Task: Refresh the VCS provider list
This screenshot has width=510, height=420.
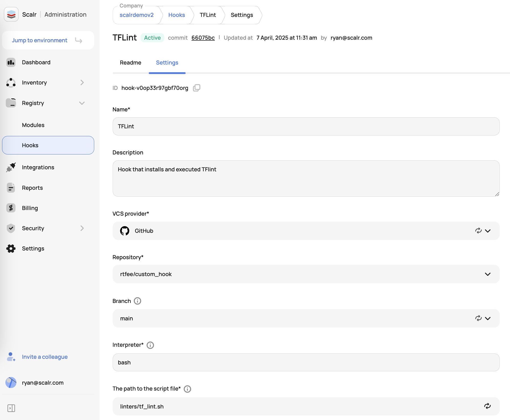Action: (x=478, y=231)
